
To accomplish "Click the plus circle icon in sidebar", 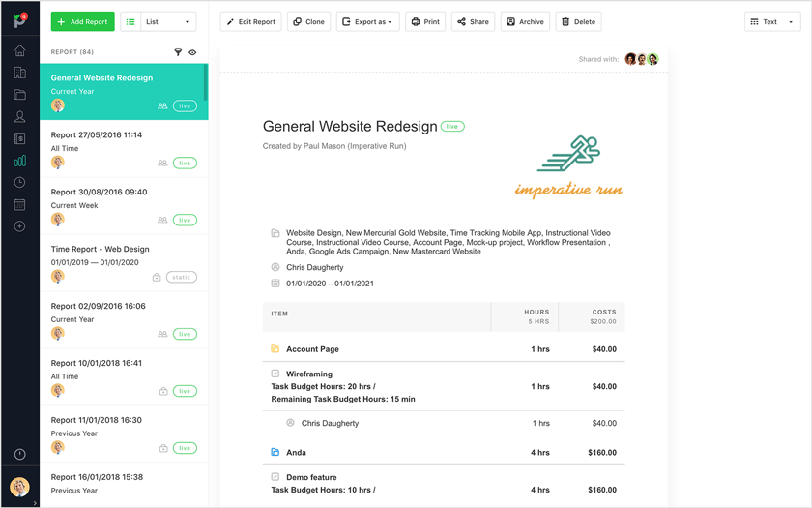I will pyautogui.click(x=19, y=226).
